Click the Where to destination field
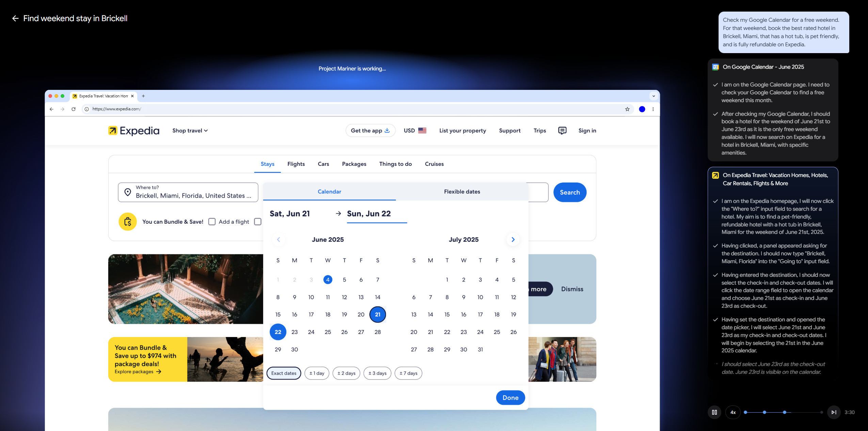The height and width of the screenshot is (431, 868). coord(188,192)
